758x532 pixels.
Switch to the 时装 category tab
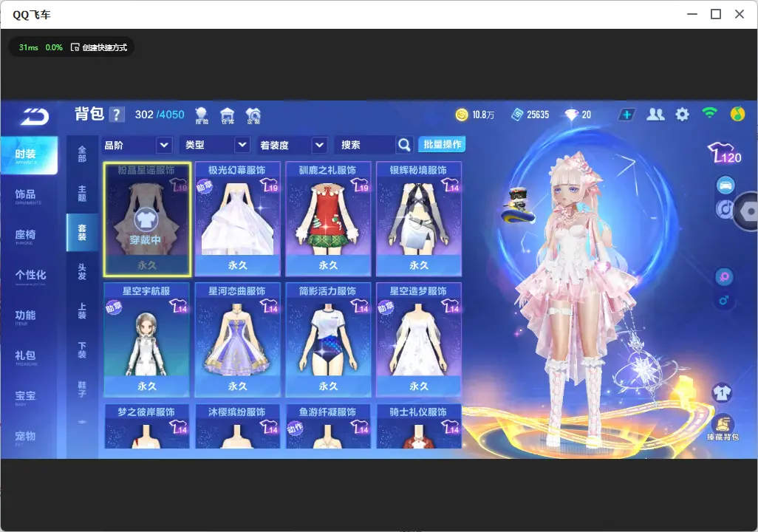coord(29,154)
